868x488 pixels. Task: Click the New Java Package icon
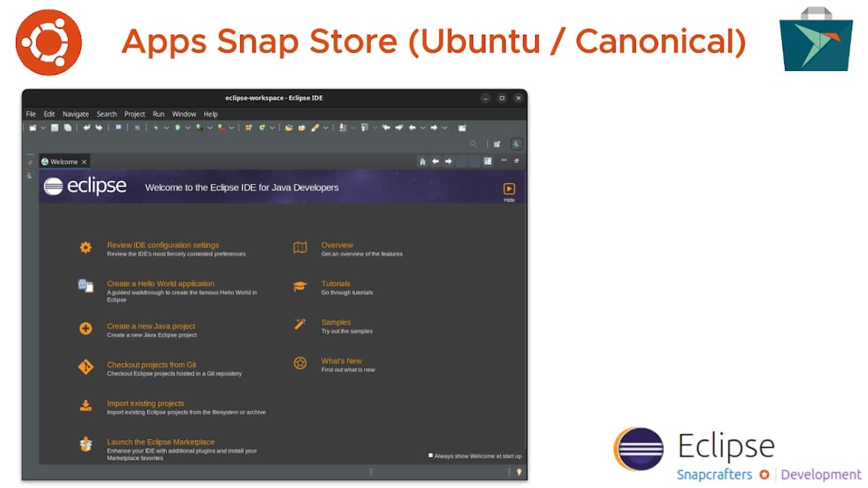pyautogui.click(x=249, y=128)
